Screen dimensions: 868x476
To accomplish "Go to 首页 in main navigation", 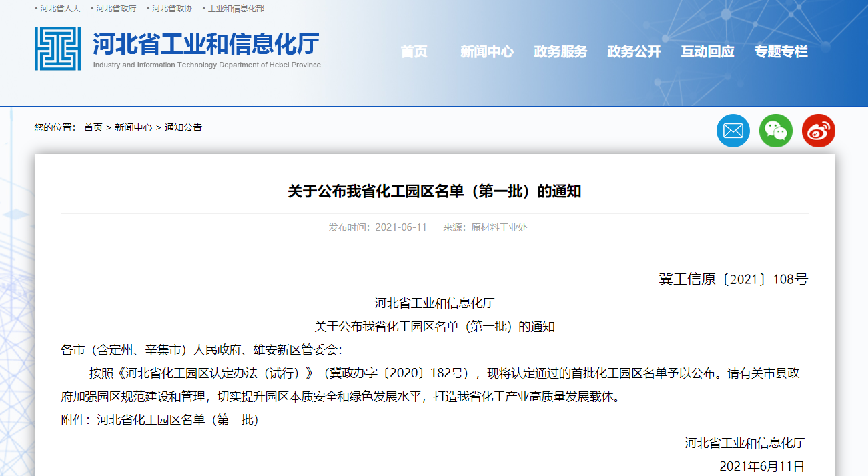I will (414, 51).
